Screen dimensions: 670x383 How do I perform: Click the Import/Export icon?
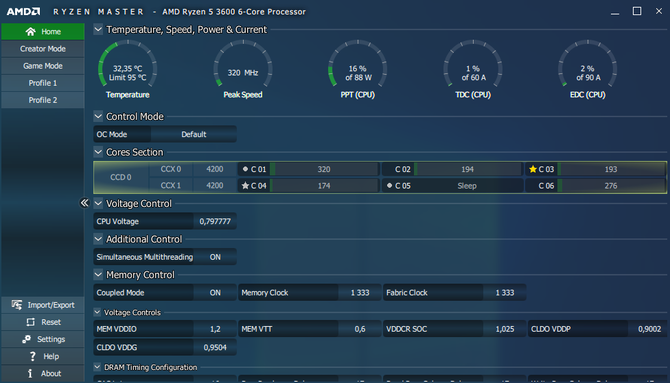[17, 305]
